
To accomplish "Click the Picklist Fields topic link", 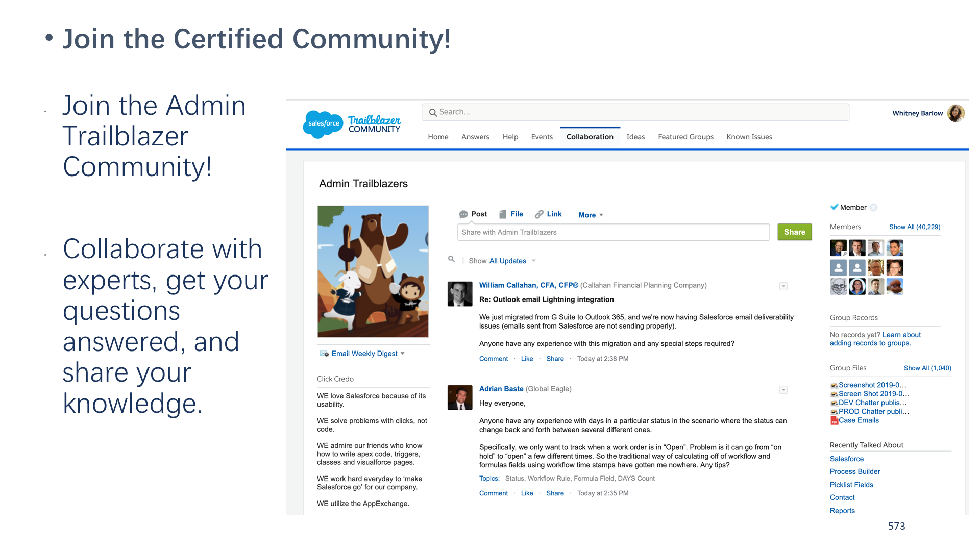I will [x=851, y=485].
